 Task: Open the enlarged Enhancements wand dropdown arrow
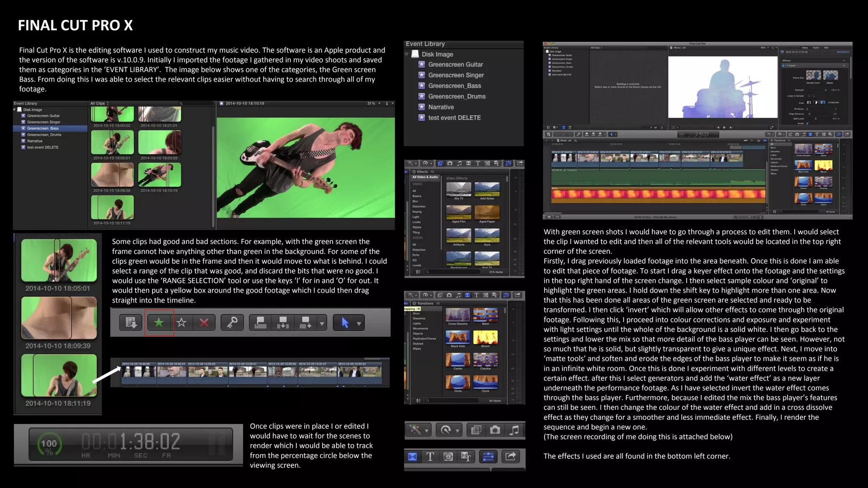[x=426, y=431]
